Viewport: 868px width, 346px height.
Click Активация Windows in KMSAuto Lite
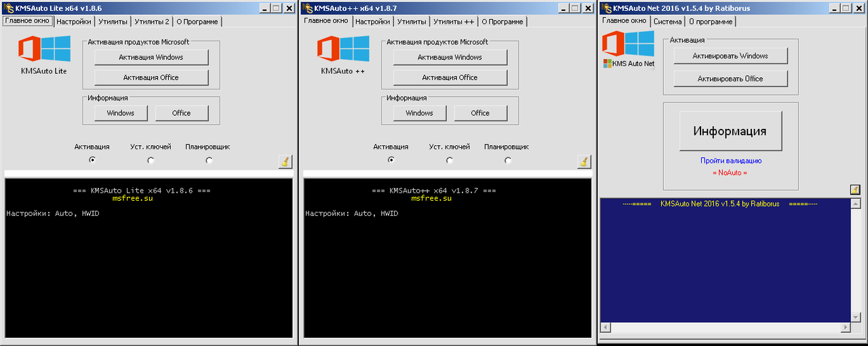pos(151,57)
